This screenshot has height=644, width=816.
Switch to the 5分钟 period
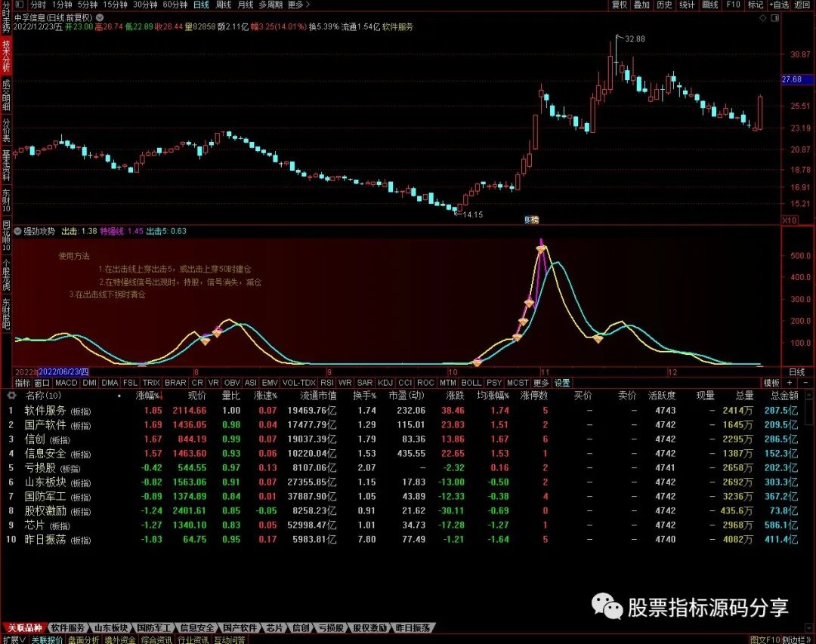click(x=88, y=5)
